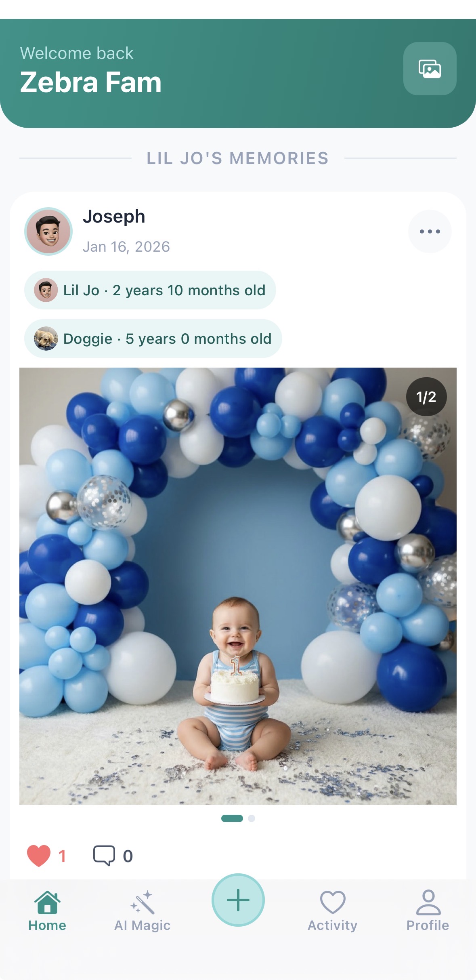The width and height of the screenshot is (476, 980).
Task: Tap Joseph's profile avatar
Action: [x=48, y=231]
